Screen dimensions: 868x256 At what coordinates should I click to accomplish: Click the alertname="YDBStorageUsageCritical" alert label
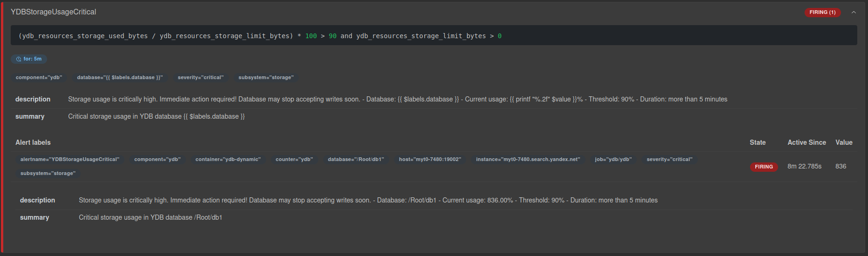pos(70,159)
